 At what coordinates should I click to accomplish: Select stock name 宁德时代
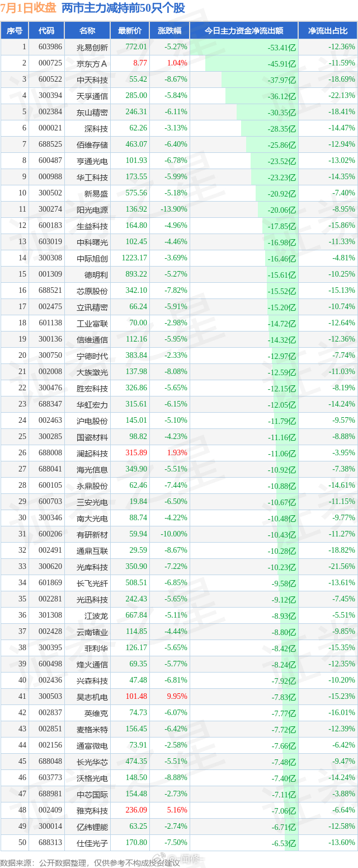point(92,356)
